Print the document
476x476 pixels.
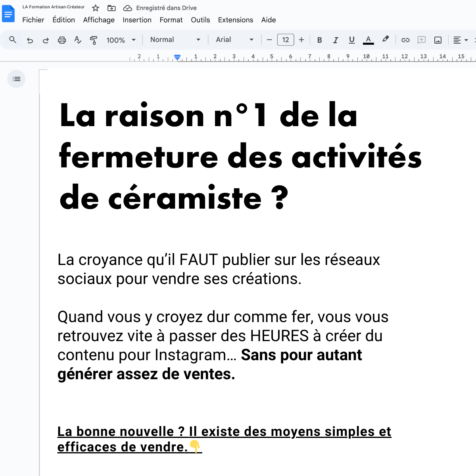[x=62, y=40]
